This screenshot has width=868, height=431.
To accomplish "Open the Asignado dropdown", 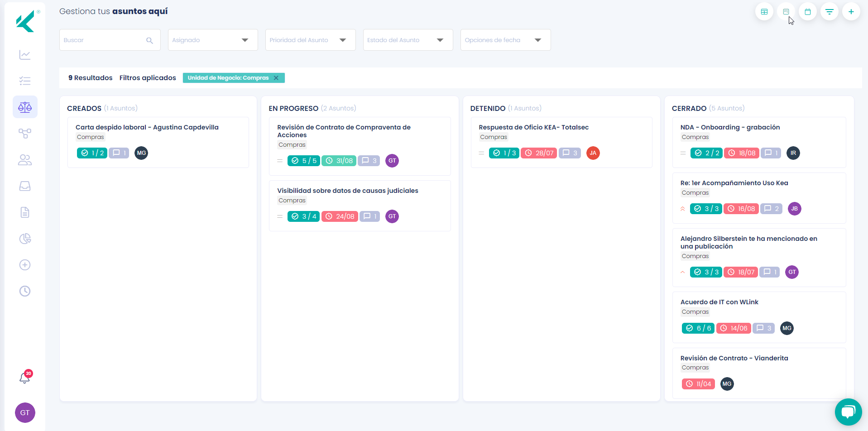I will tap(212, 40).
